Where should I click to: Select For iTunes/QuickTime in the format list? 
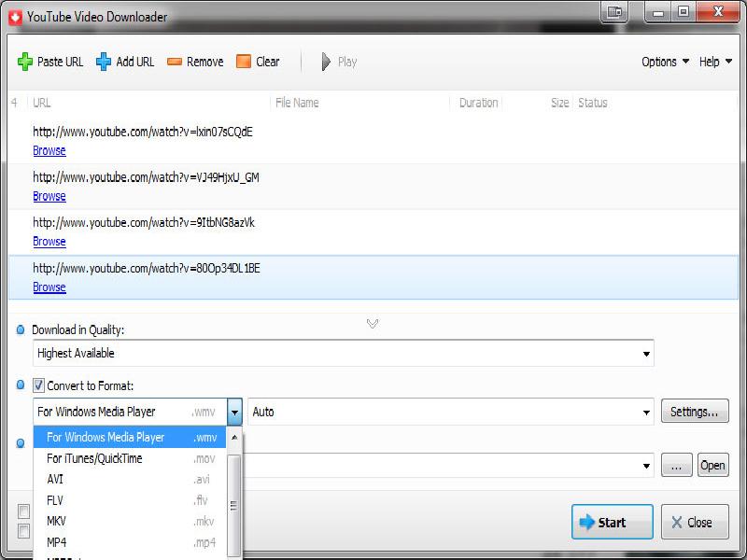(x=130, y=458)
